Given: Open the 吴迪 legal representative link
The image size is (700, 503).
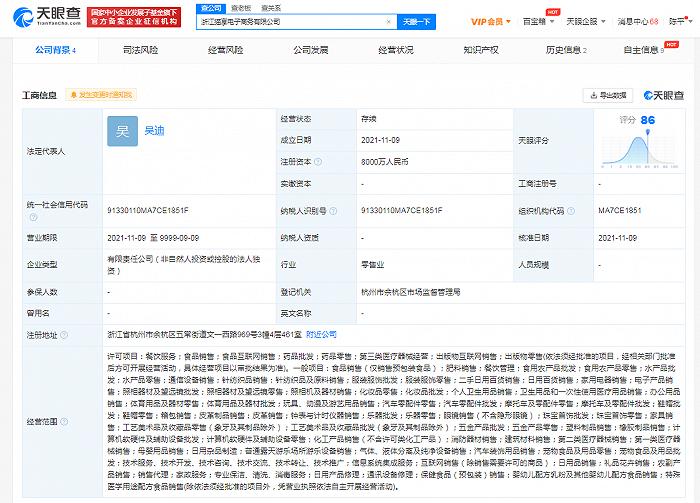Looking at the screenshot, I should coord(154,131).
